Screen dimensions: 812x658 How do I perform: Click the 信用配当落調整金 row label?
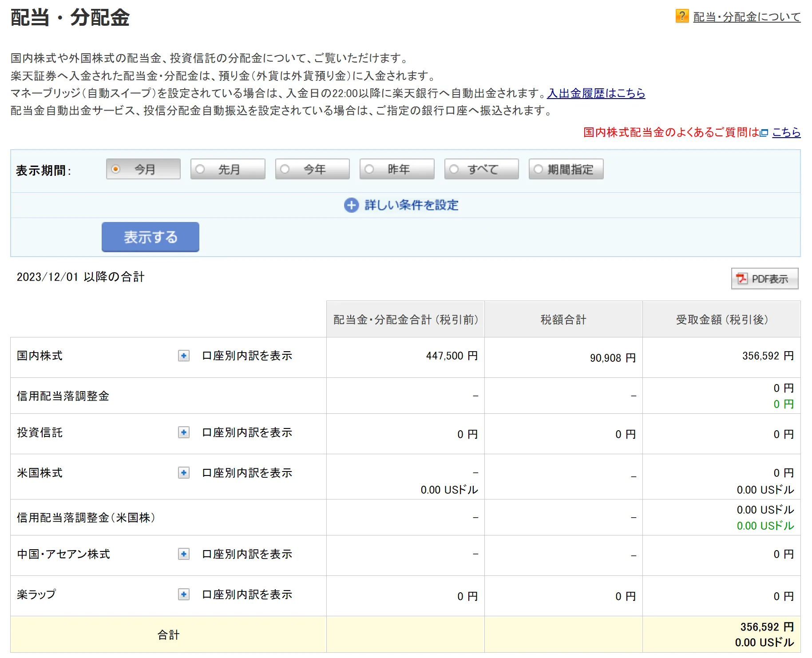click(63, 396)
